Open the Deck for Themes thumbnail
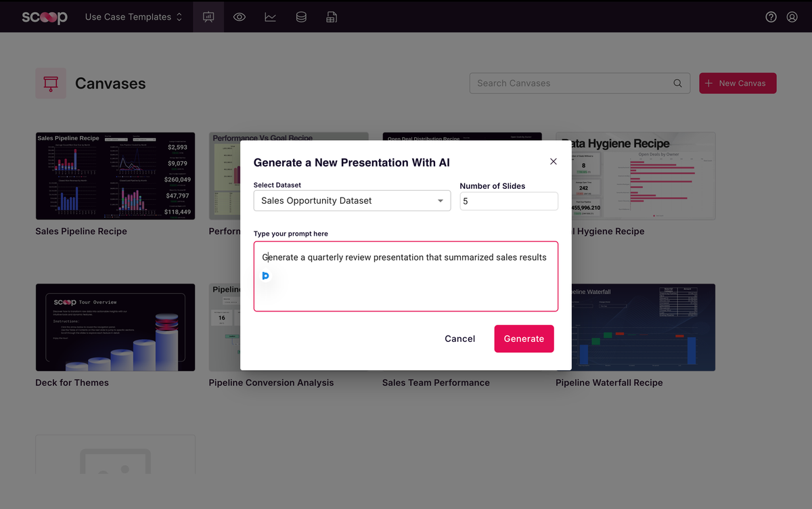 115,328
